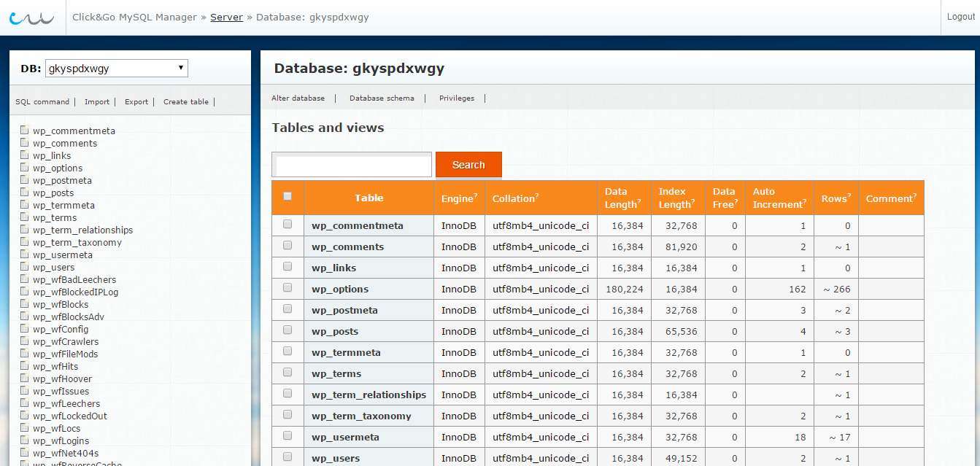
Task: Click the table icon beside wp_wfHoover in sidebar
Action: click(25, 378)
